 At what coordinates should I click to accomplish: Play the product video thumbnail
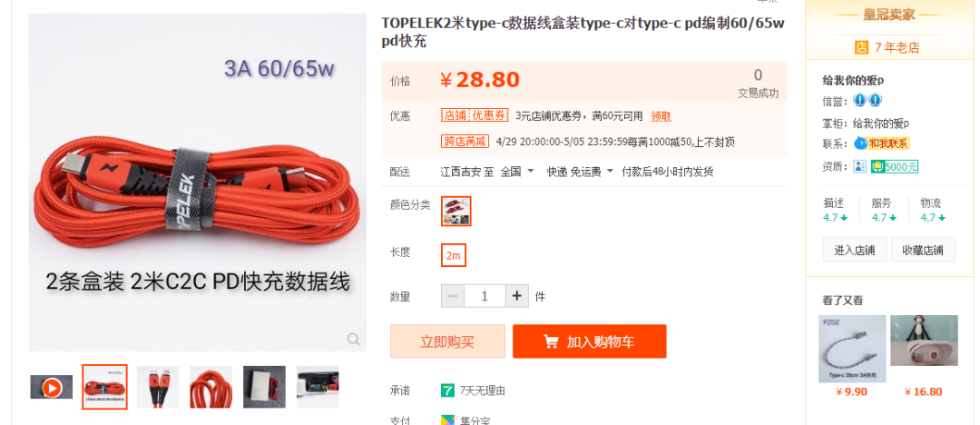pos(52,388)
